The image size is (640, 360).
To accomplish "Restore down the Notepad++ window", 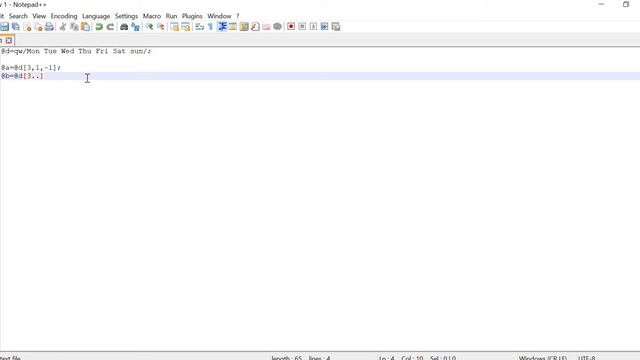I will tap(626, 4).
